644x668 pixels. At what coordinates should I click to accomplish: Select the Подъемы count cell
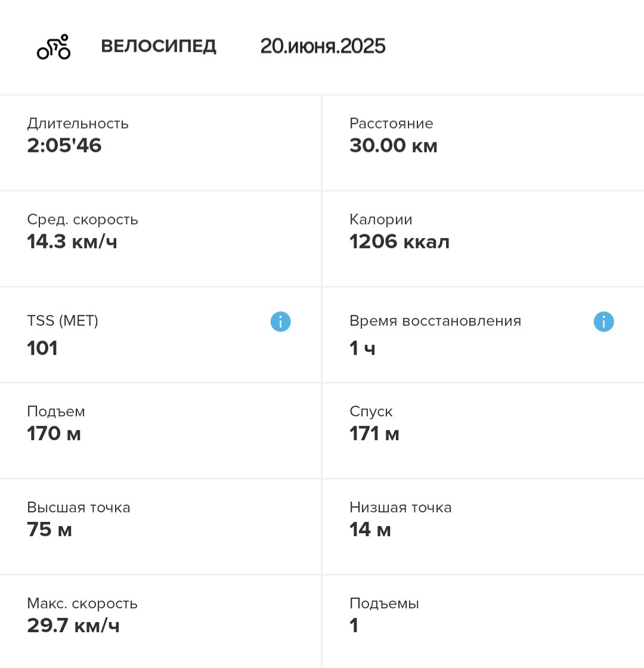(x=484, y=622)
